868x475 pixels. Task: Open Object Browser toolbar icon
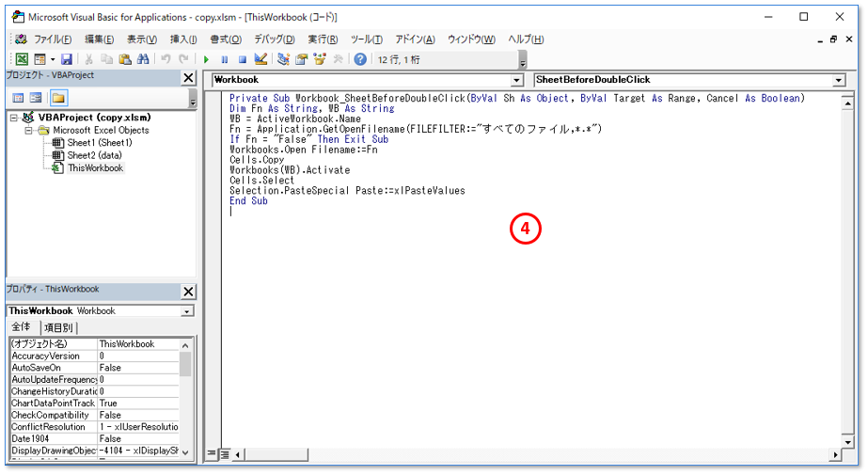[320, 59]
